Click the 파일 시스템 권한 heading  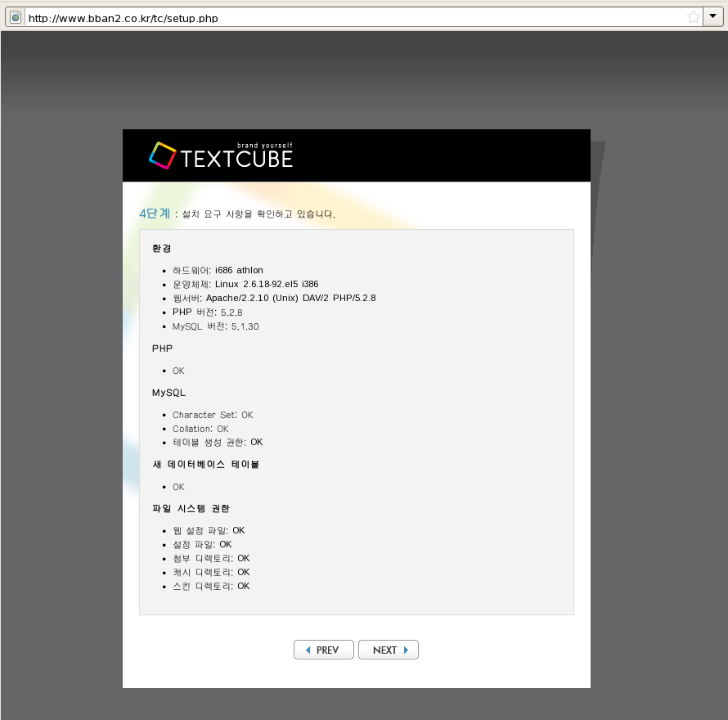[x=191, y=508]
